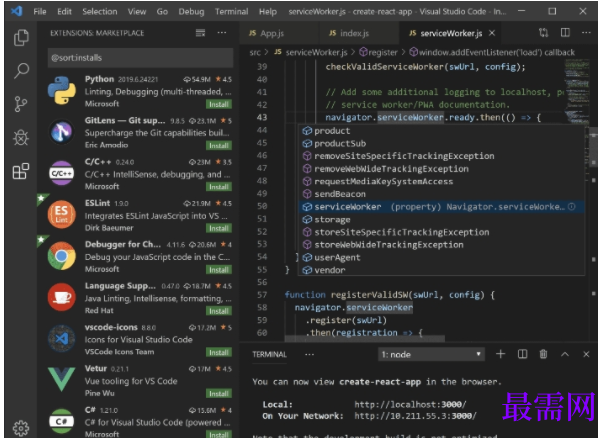This screenshot has width=614, height=438.
Task: Open the Edit menu
Action: (x=64, y=12)
